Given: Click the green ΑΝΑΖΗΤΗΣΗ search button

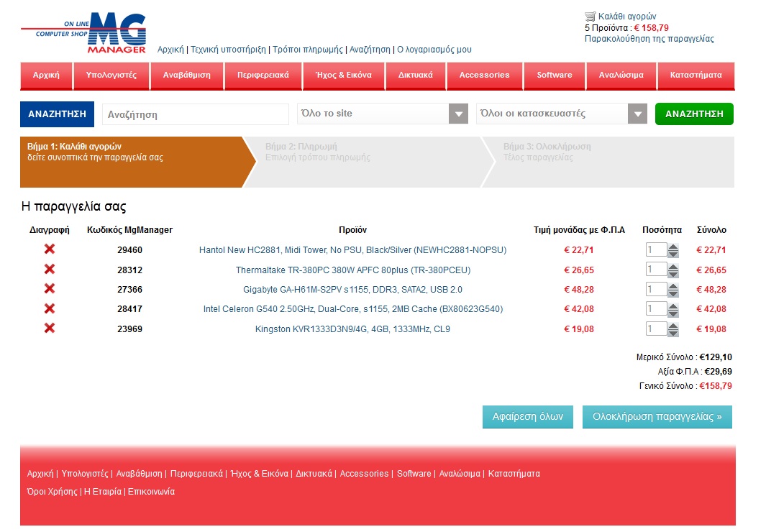Looking at the screenshot, I should [694, 114].
